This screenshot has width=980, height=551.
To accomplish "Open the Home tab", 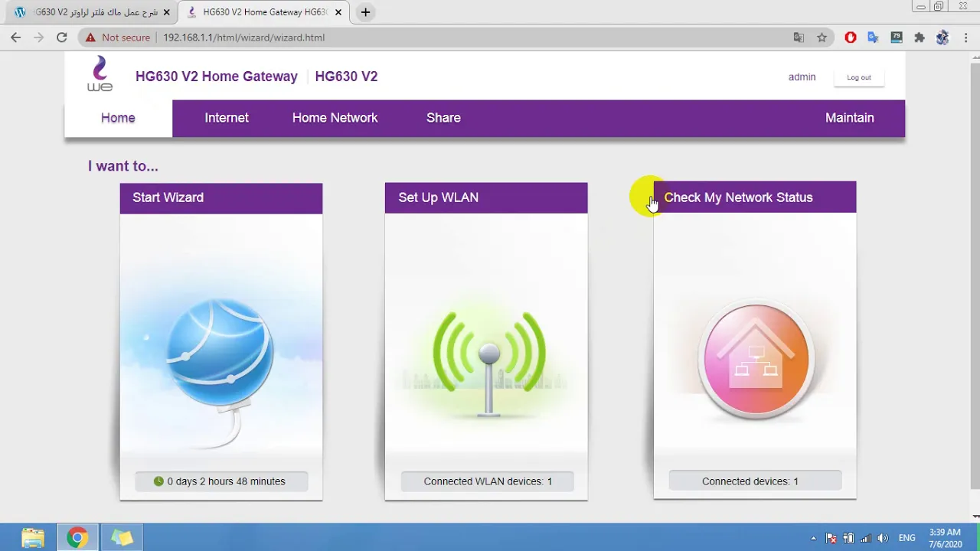I will coord(118,118).
